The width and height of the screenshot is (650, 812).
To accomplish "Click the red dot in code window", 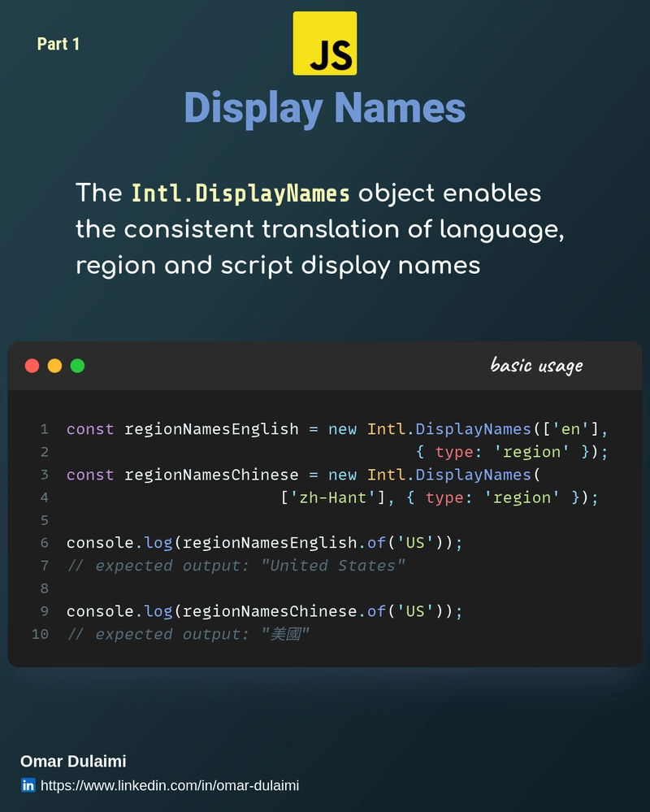I will [x=32, y=366].
